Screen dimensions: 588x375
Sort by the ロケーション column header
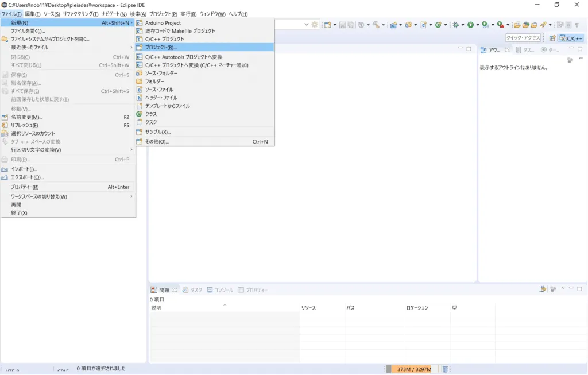pyautogui.click(x=427, y=307)
